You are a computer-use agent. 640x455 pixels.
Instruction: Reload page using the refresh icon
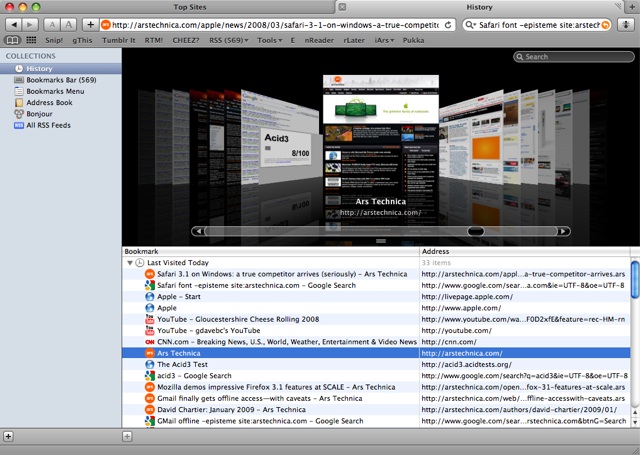[448, 25]
